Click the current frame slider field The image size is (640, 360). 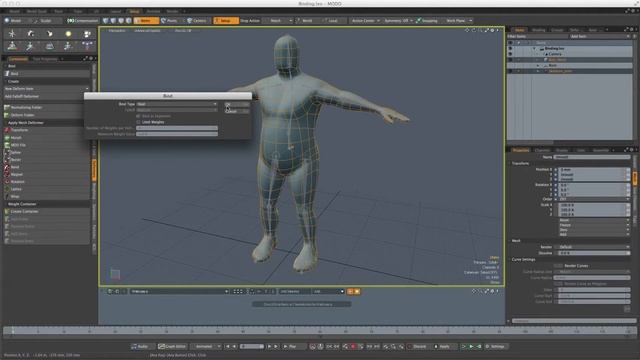click(252, 347)
